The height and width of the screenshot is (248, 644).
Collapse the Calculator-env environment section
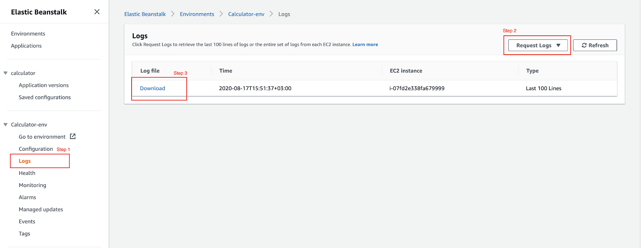tap(5, 125)
